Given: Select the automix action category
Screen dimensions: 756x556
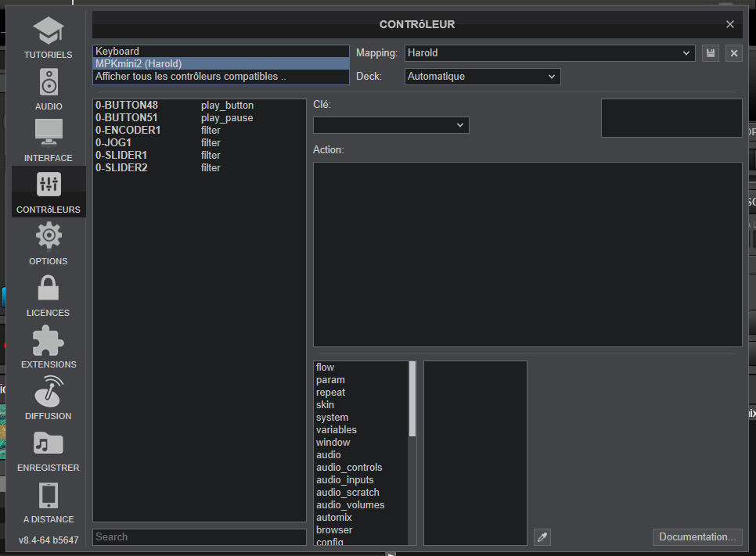Looking at the screenshot, I should [361, 518].
